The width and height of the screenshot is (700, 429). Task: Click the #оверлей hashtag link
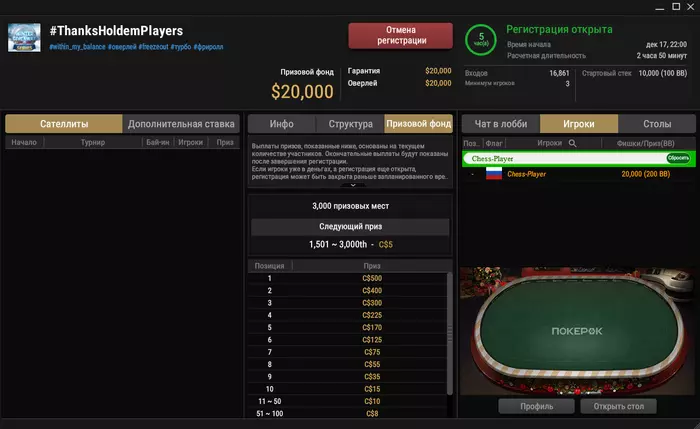122,47
